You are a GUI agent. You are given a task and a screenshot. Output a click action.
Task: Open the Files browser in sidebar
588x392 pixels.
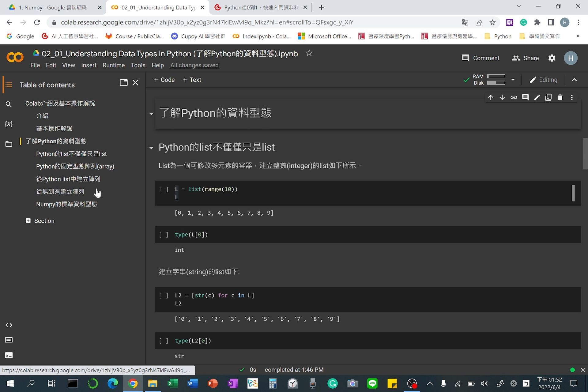tap(9, 144)
